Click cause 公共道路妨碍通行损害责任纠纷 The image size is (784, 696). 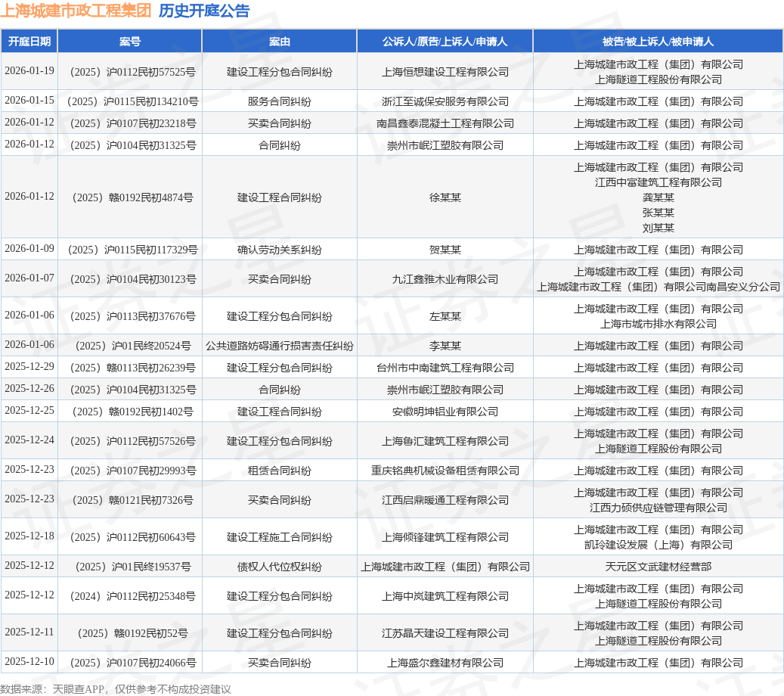tap(279, 346)
